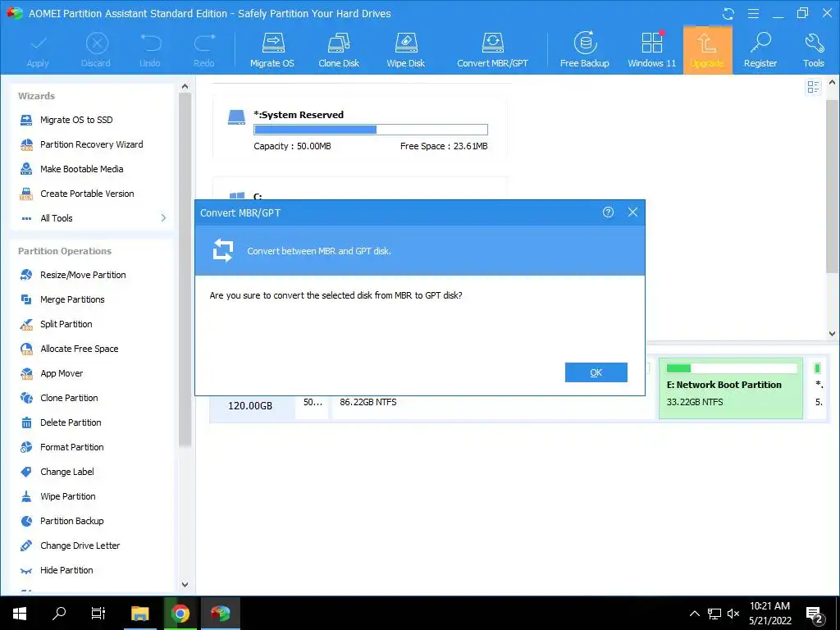Choose Delete Partition
Screen dimensions: 840x630
71,422
